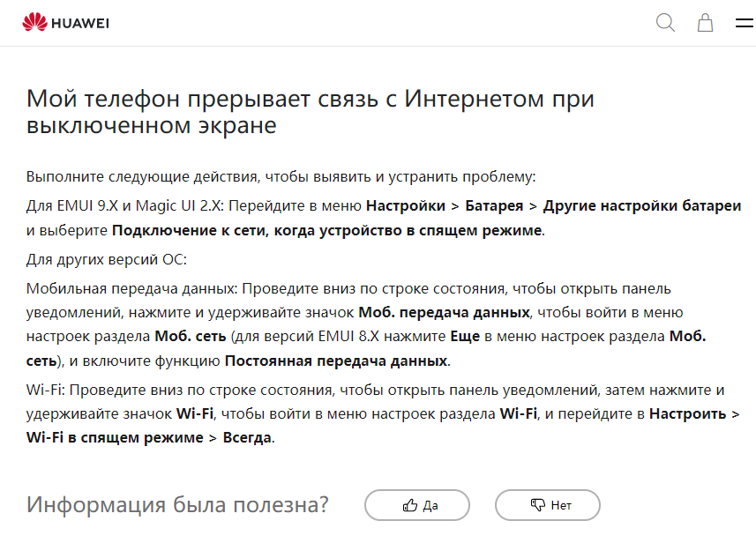The height and width of the screenshot is (558, 756).
Task: Click the bold word Настроить
Action: coord(687,413)
